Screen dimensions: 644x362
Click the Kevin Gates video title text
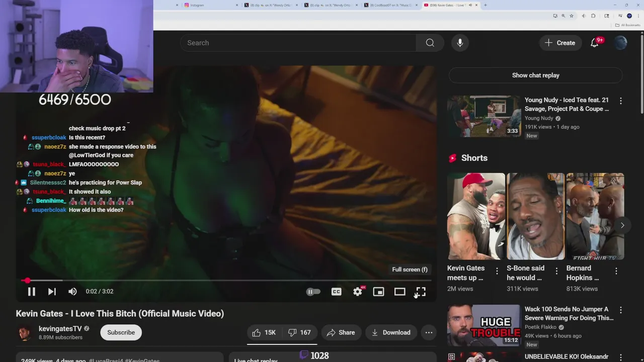click(120, 313)
